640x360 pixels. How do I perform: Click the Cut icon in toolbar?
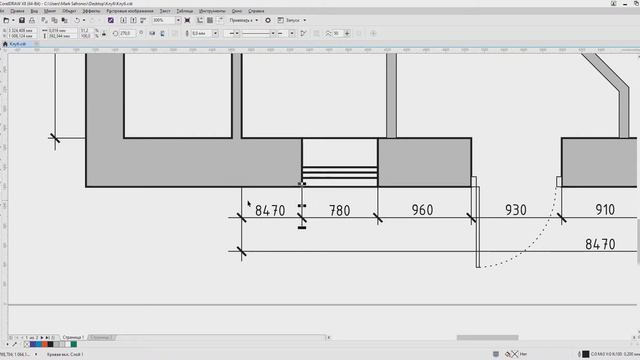click(x=44, y=20)
